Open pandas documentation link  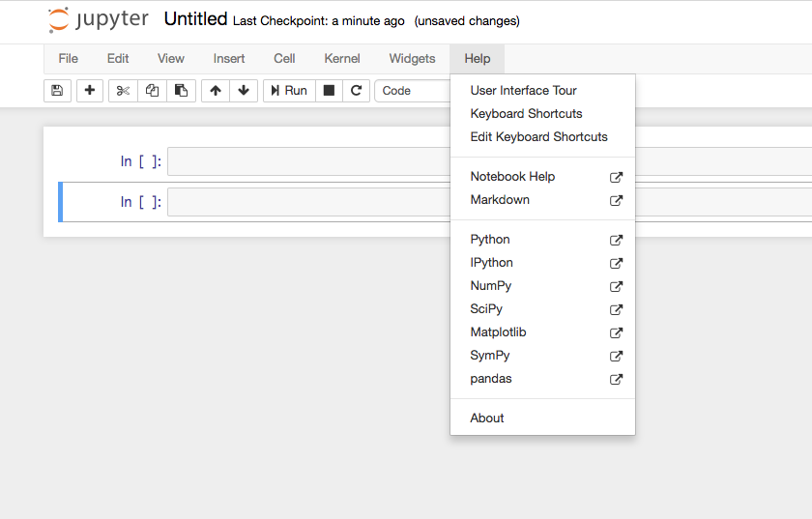coord(542,379)
